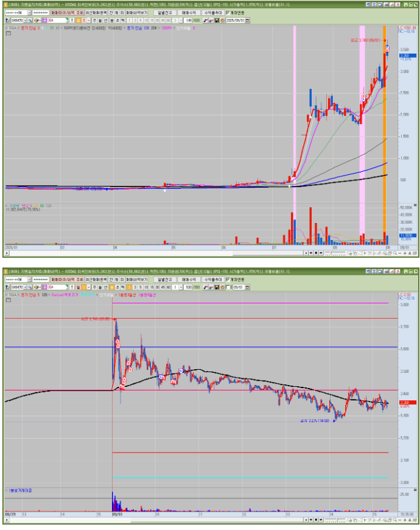Click 매매수익 button in bottom window
Image resolution: width=420 pixels, height=530 pixels.
point(189,280)
